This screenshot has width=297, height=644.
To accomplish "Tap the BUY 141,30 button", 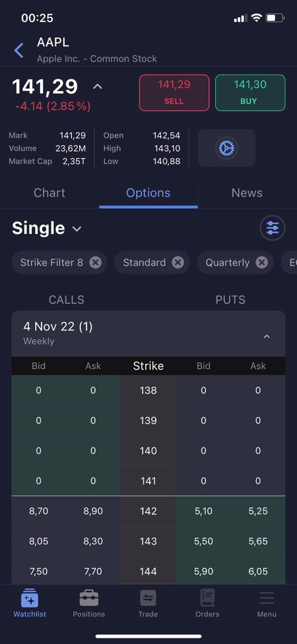I will pyautogui.click(x=251, y=93).
